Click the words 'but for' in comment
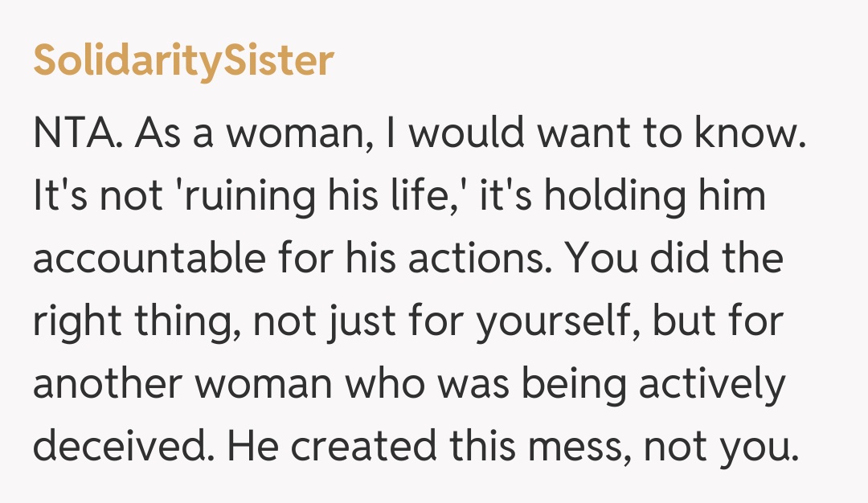This screenshot has width=868, height=503. click(x=718, y=322)
